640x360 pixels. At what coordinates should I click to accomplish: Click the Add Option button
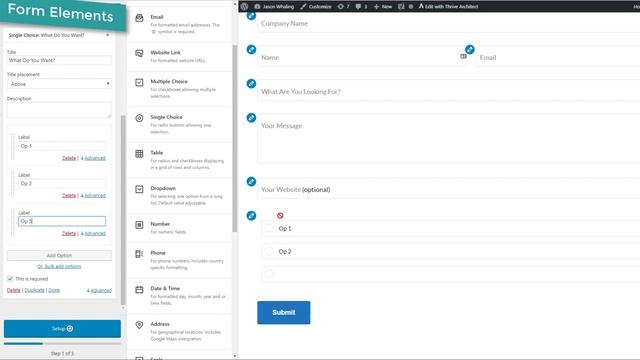point(59,256)
